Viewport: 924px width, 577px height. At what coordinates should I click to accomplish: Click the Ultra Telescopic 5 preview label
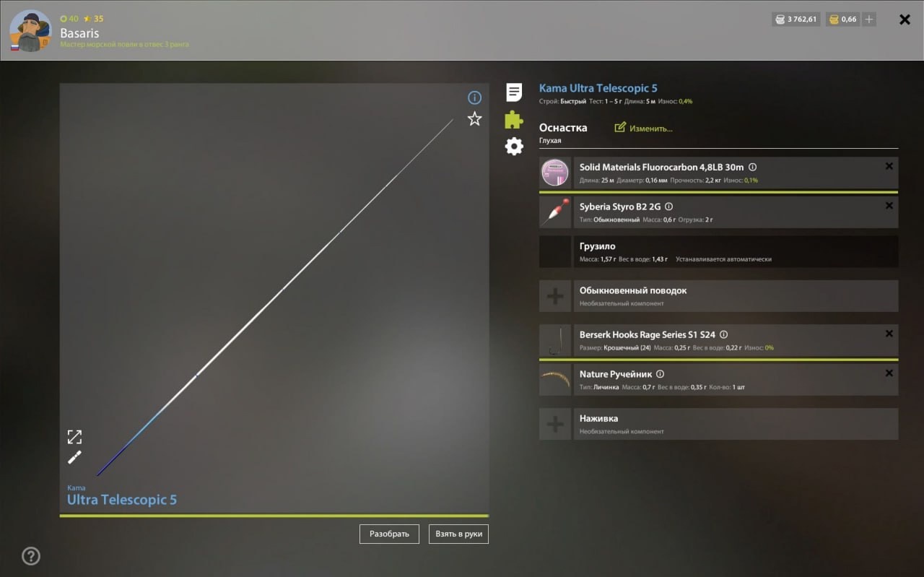click(x=122, y=500)
